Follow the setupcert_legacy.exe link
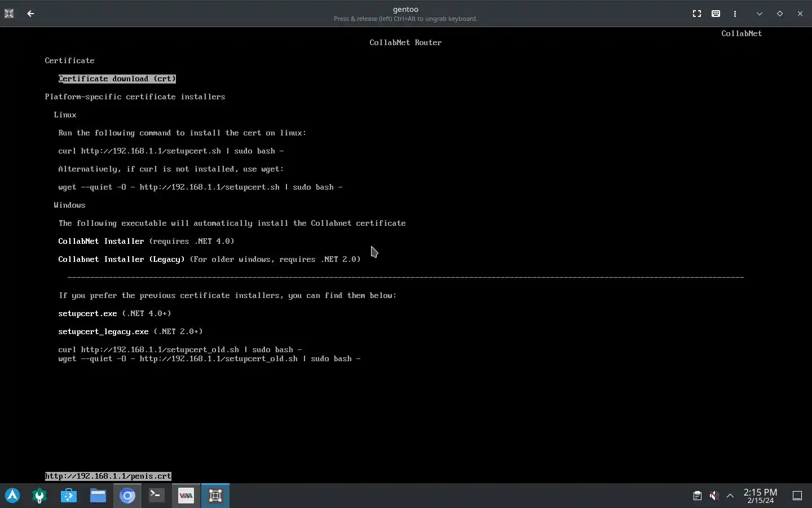This screenshot has width=812, height=508. 103,331
